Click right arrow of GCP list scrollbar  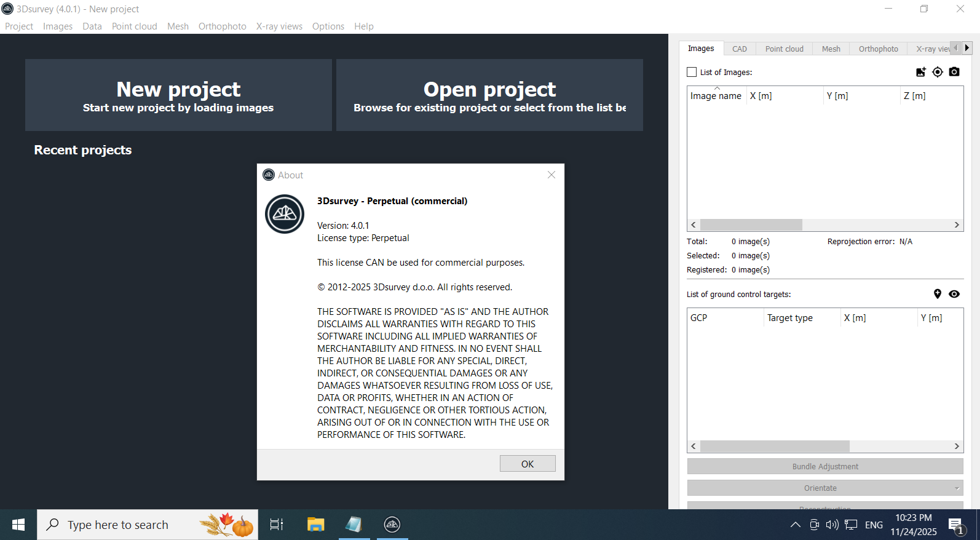957,447
